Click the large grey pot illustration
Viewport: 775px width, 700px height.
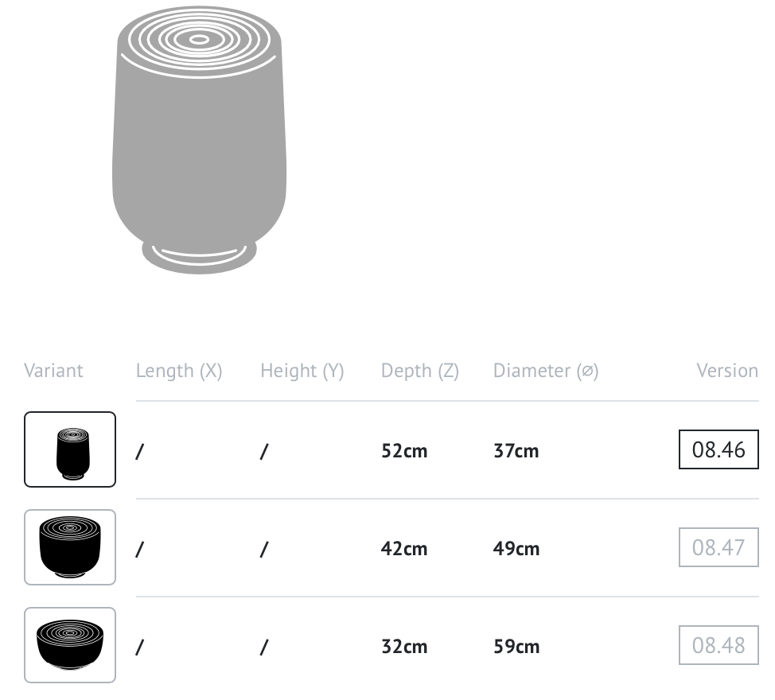pos(199,140)
